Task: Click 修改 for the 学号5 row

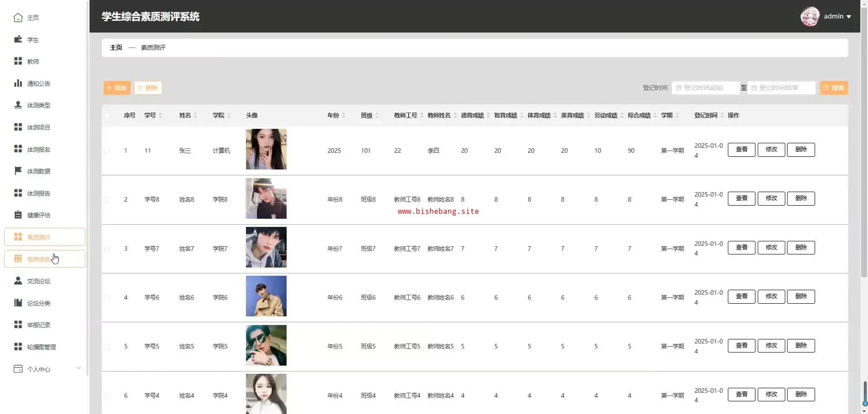Action: pos(771,346)
